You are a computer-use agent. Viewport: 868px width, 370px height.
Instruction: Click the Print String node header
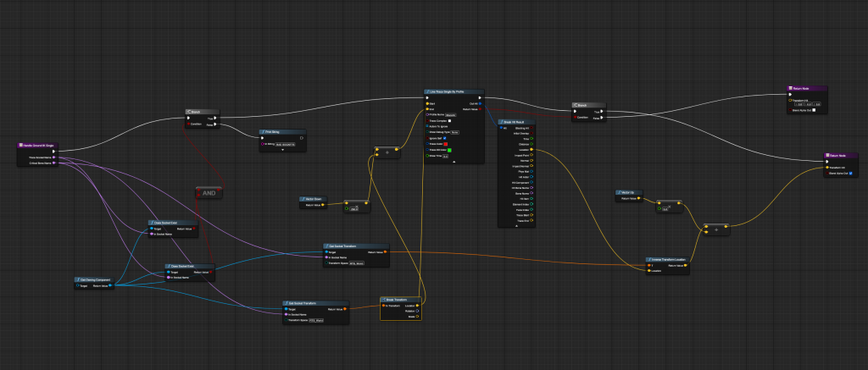tap(275, 132)
